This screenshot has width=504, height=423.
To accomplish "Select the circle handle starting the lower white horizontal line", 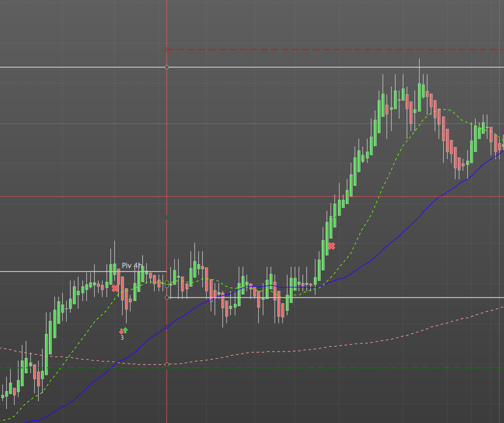I will coord(167,297).
